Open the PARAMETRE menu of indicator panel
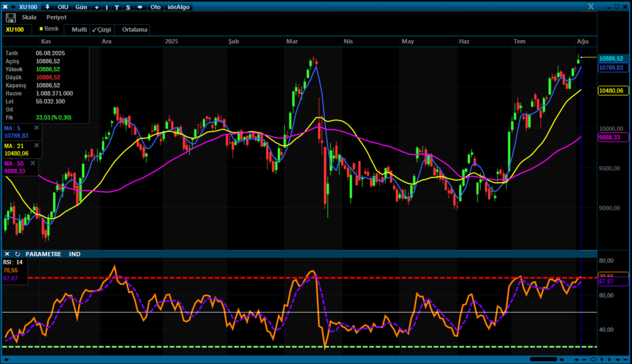This screenshot has height=364, width=632. click(43, 254)
